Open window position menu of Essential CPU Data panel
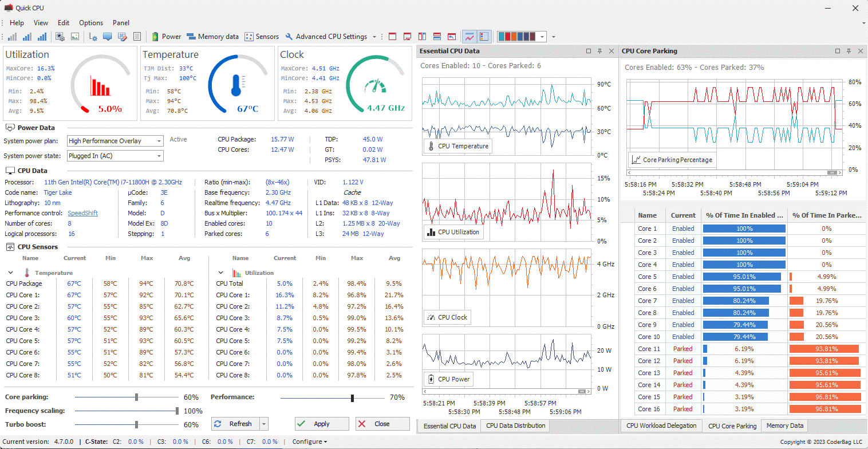This screenshot has width=868, height=449. (x=589, y=51)
